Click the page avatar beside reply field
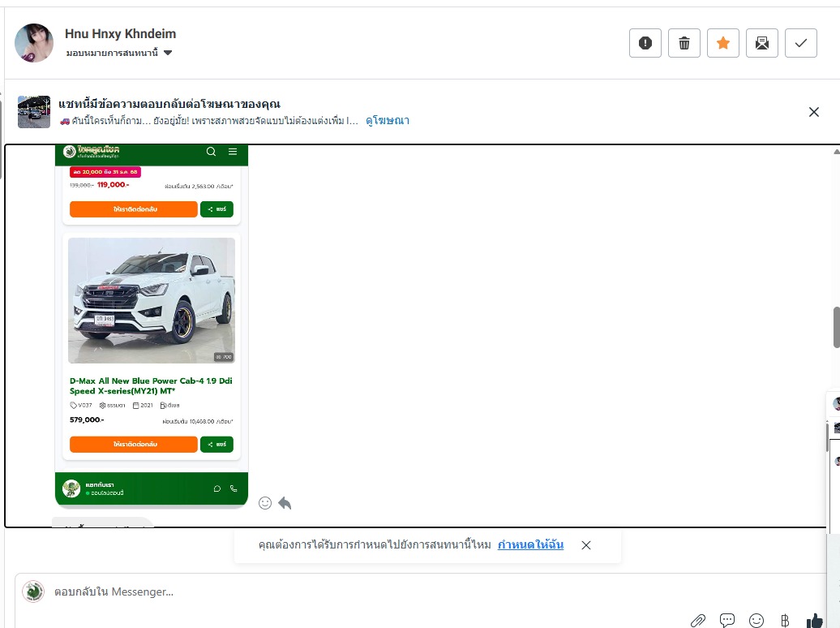840x628 pixels. click(33, 591)
